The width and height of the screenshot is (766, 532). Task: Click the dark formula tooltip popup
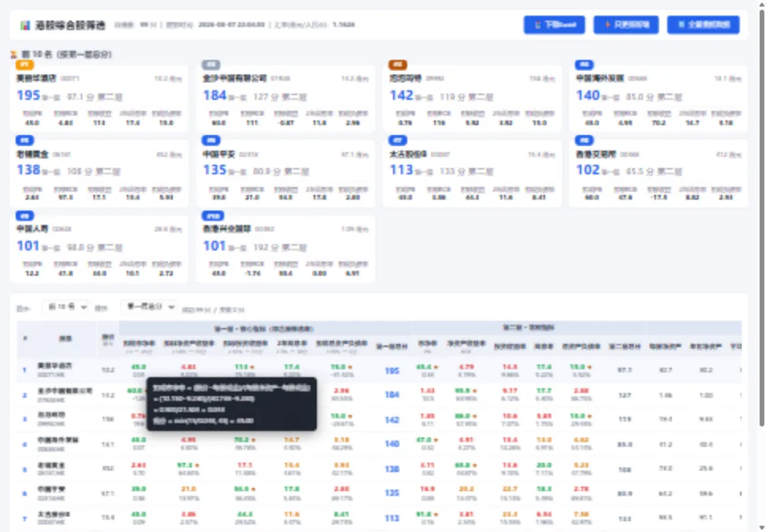pos(231,404)
